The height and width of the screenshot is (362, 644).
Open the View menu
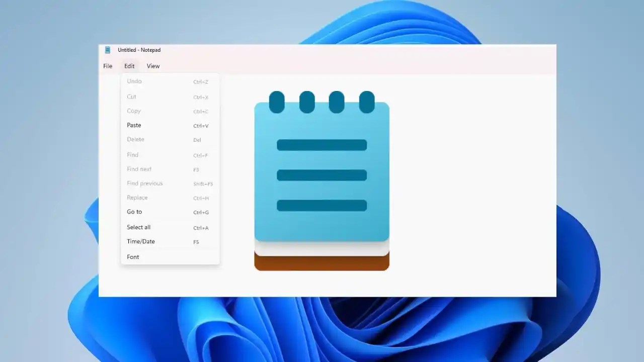click(x=153, y=66)
